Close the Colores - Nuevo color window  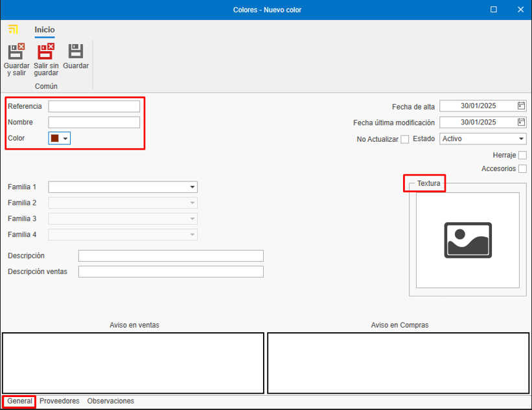pos(520,10)
